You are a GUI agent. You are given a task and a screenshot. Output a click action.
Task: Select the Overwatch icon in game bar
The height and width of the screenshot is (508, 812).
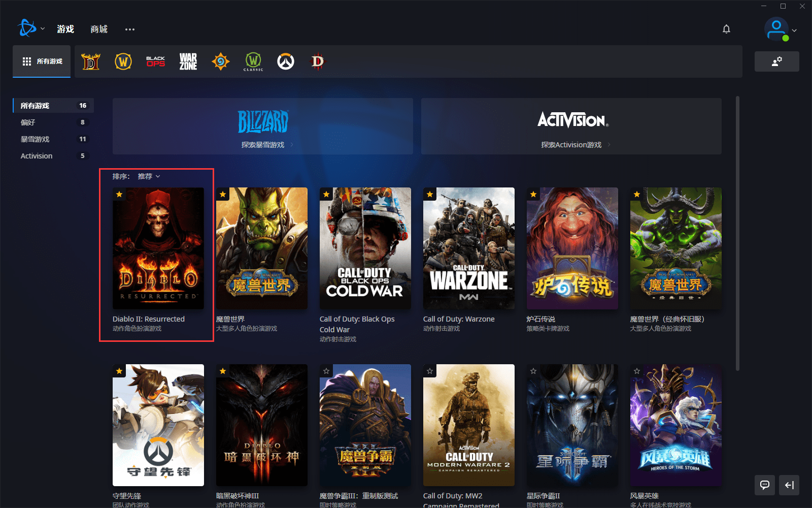[x=286, y=61]
